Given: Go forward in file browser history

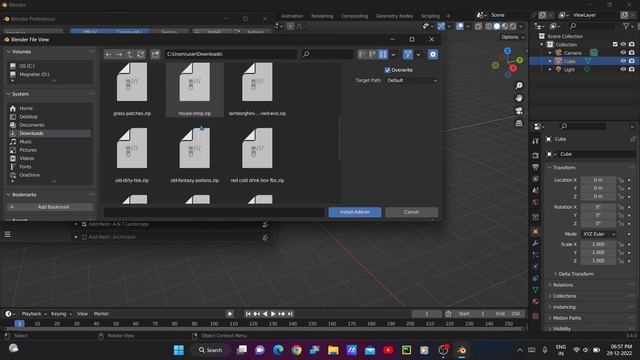Looking at the screenshot, I should point(119,54).
